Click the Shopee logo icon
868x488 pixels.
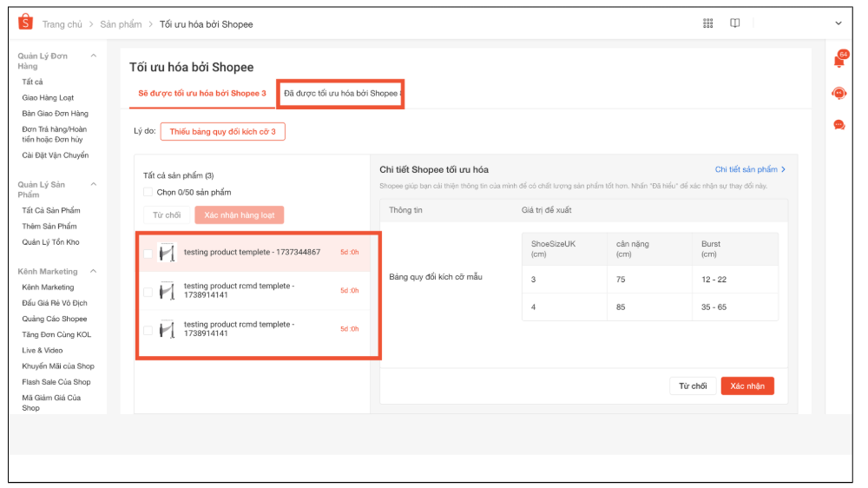point(25,23)
